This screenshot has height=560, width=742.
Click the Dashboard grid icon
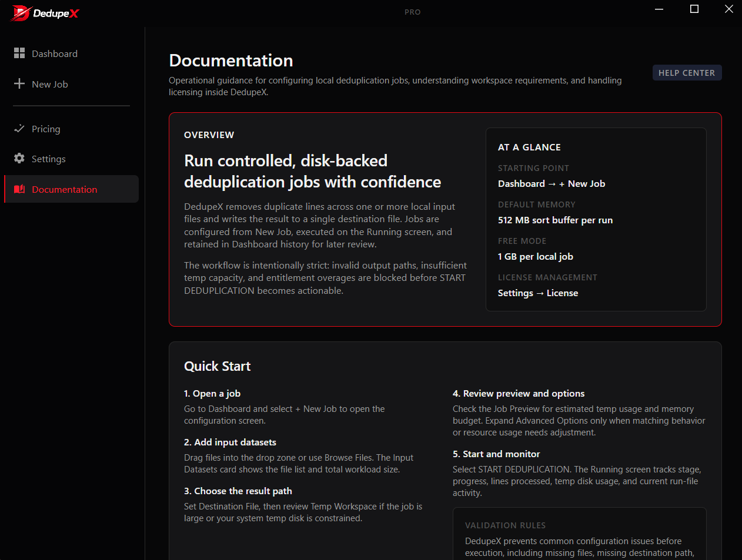point(19,53)
